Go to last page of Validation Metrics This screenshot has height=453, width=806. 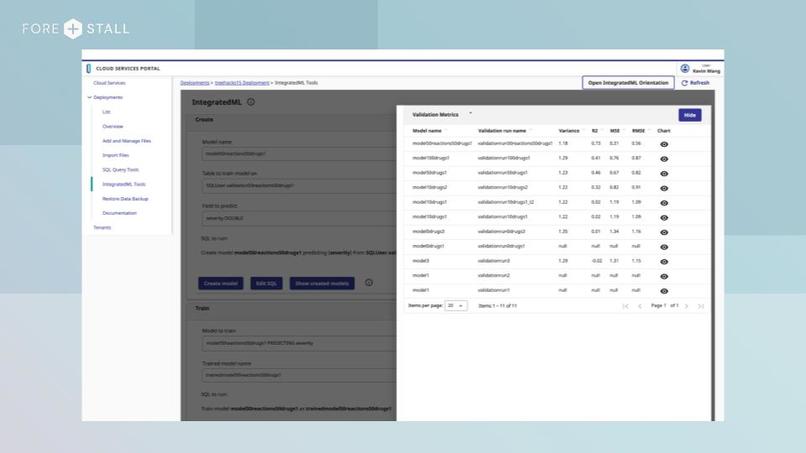tap(701, 306)
